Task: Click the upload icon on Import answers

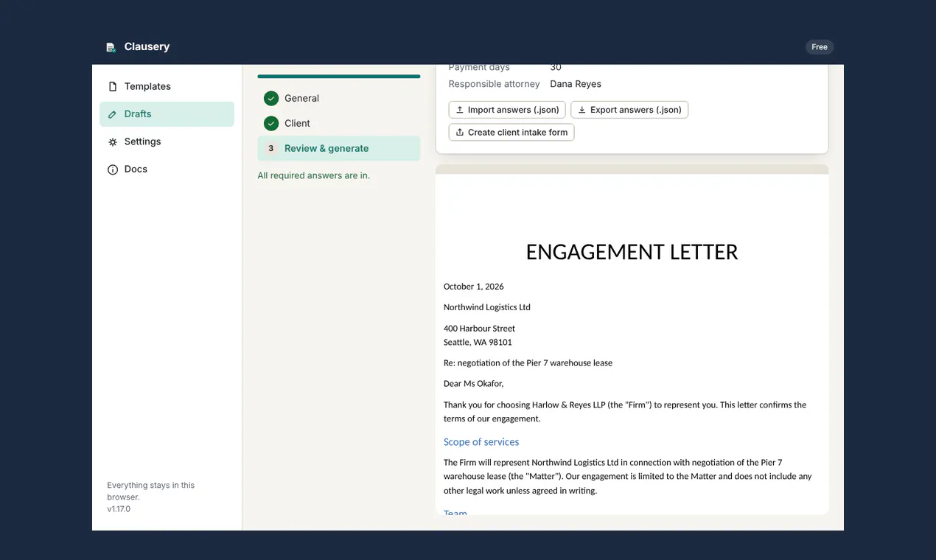Action: click(x=460, y=110)
